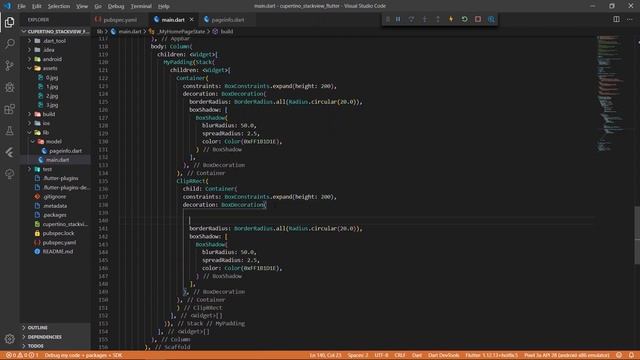Stop the debug session
Viewport: 640px width, 360px height.
[478, 19]
